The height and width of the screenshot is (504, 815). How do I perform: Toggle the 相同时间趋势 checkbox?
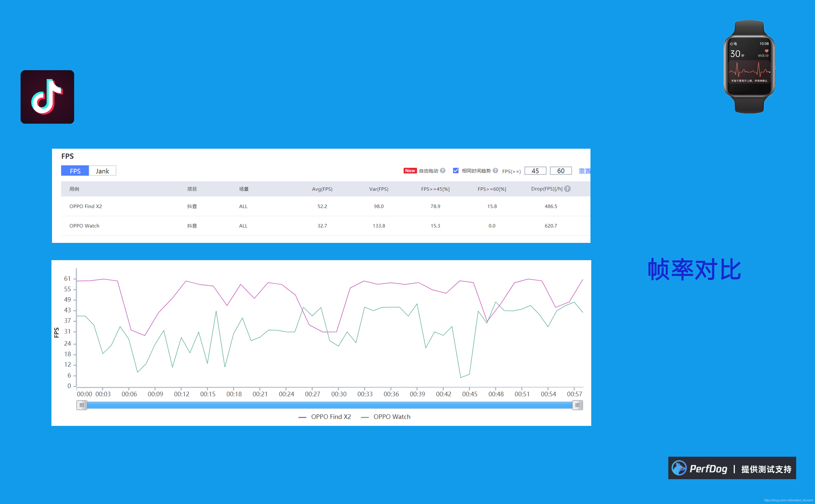456,171
